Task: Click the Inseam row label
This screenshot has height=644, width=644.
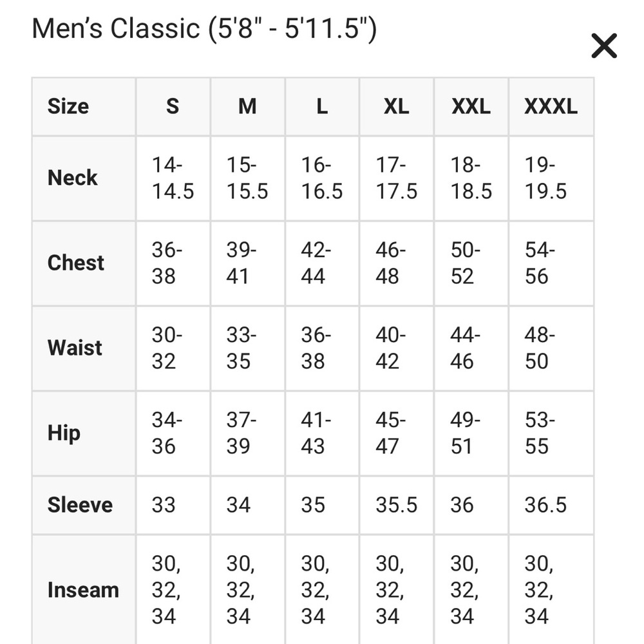Action: pos(84,590)
